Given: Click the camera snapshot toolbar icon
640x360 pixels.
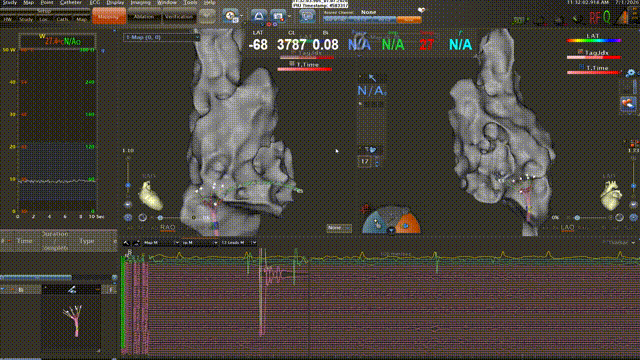Looking at the screenshot, I should (x=278, y=16).
